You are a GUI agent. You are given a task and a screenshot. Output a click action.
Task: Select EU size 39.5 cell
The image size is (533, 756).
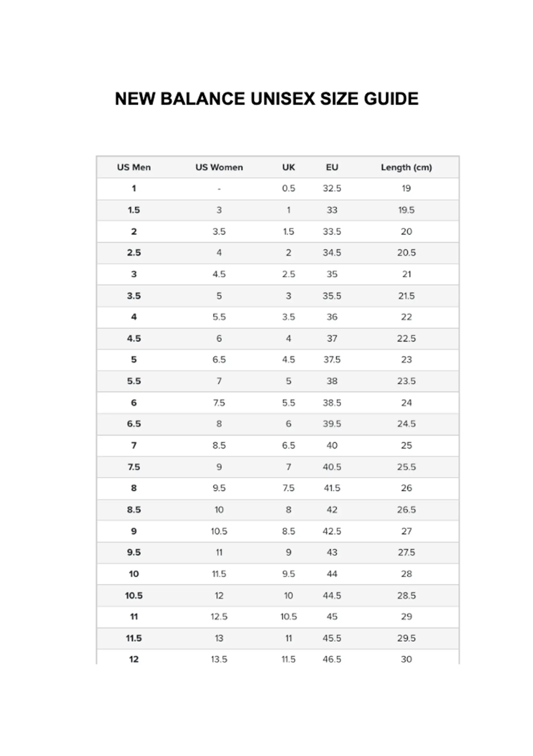(x=332, y=424)
